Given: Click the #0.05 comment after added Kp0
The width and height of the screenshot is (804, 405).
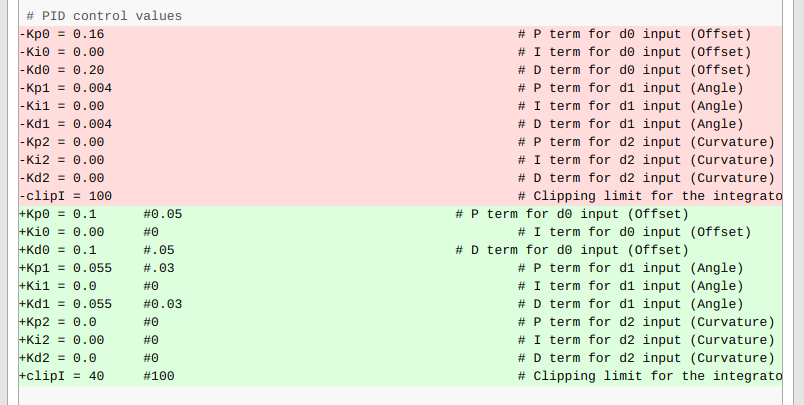Looking at the screenshot, I should coord(163,214).
